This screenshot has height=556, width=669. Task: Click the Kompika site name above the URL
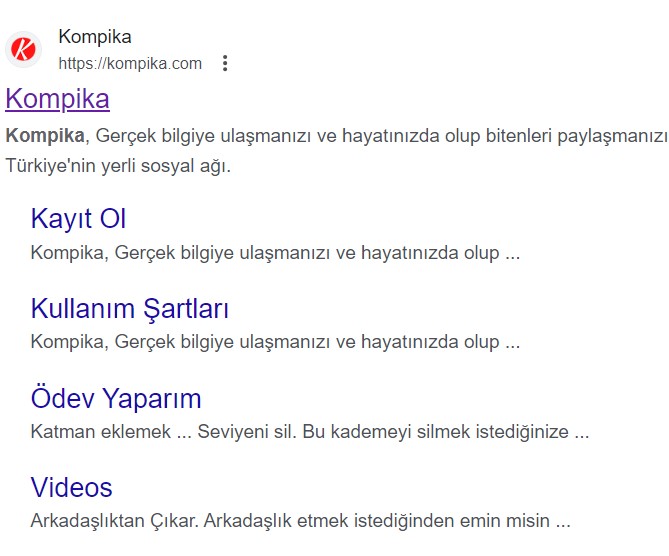95,37
